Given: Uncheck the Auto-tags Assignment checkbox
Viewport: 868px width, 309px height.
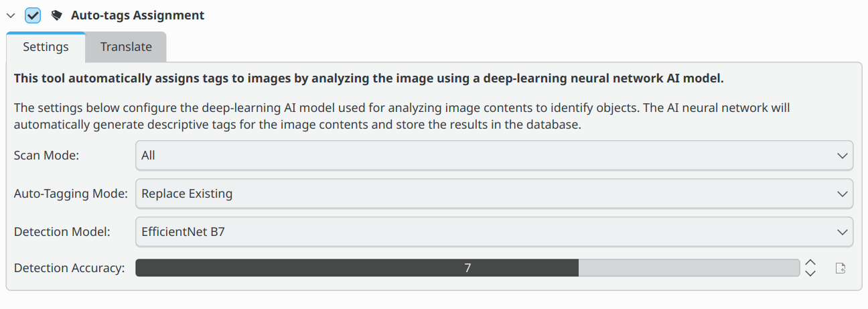Looking at the screenshot, I should click(x=33, y=15).
